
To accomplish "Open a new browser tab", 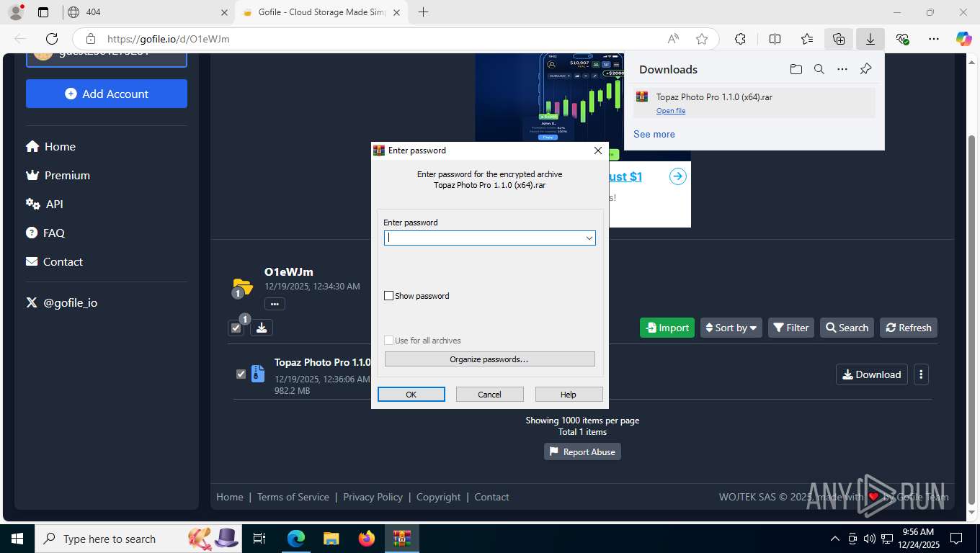I will coord(423,12).
